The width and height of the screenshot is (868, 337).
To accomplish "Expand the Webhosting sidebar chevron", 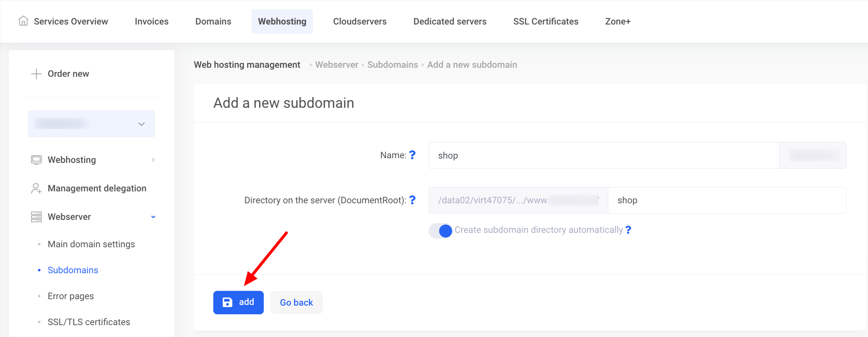I will [x=153, y=160].
